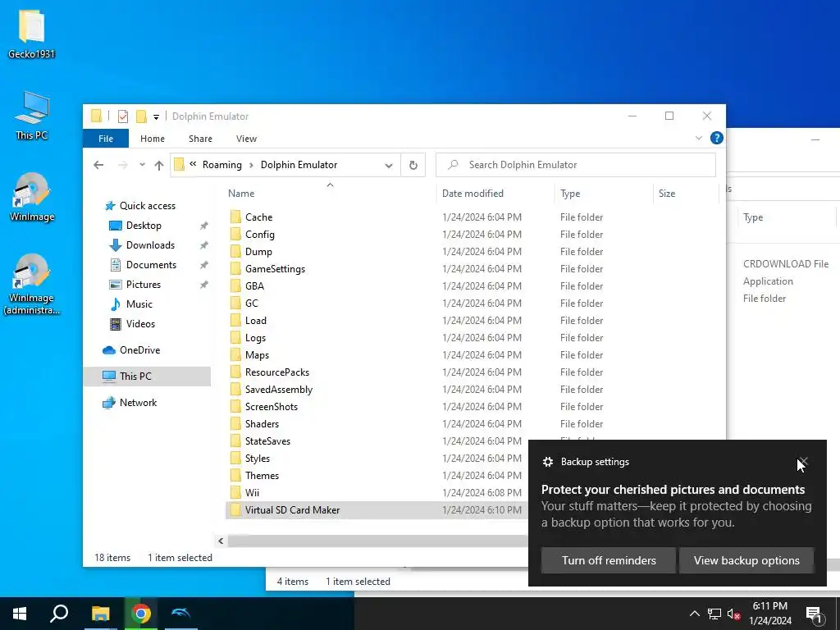The image size is (840, 630).
Task: Open the Windows Start menu
Action: tap(20, 614)
